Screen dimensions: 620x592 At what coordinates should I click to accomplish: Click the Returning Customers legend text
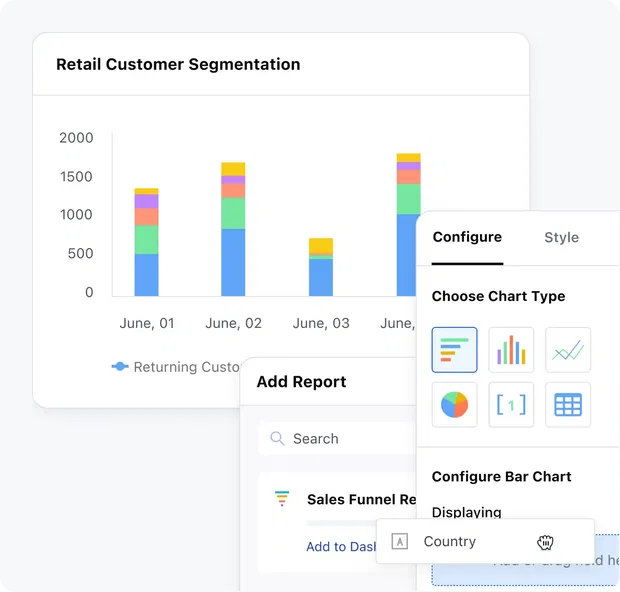point(187,367)
